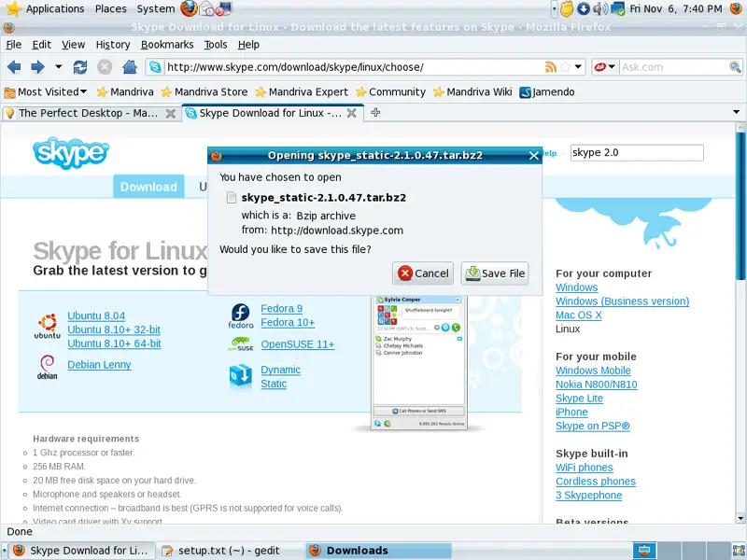Expand the address bar URL history dropdown
747x560 pixels.
578,66
